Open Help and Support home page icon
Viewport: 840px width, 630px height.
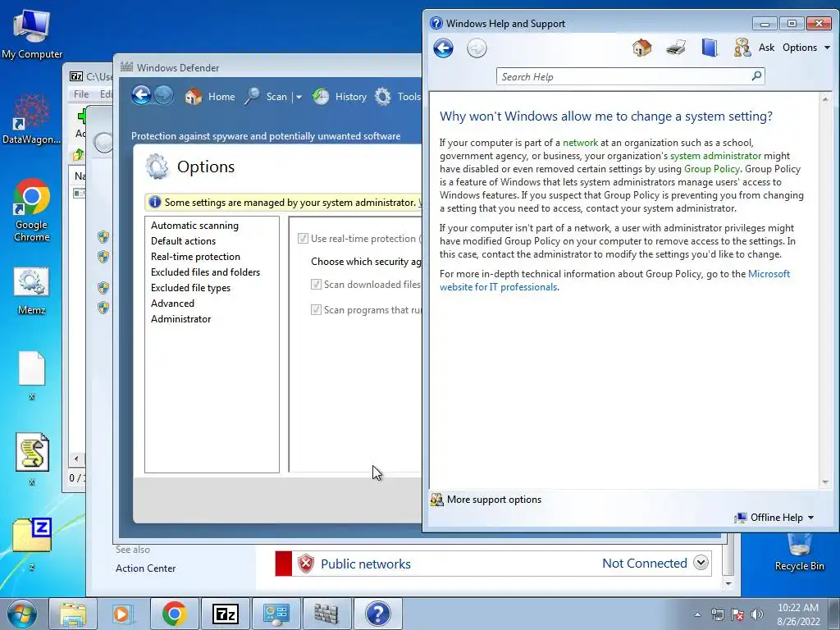pos(641,48)
